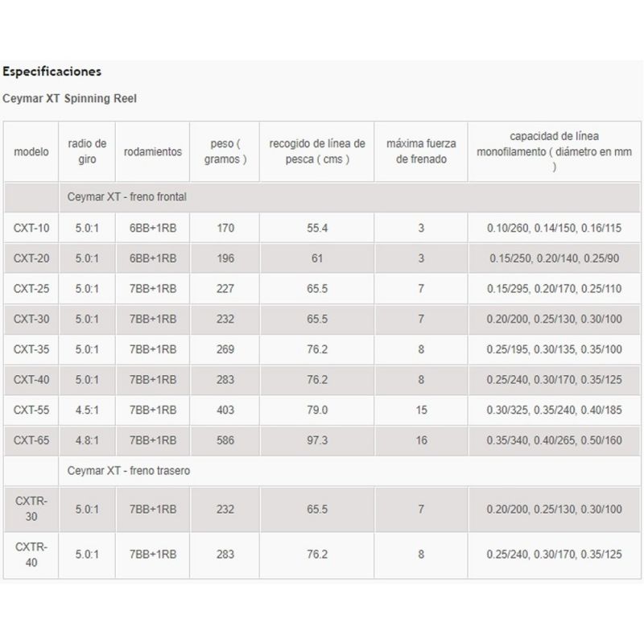
Task: Select the 97.3 line retrieve value
Action: point(317,440)
